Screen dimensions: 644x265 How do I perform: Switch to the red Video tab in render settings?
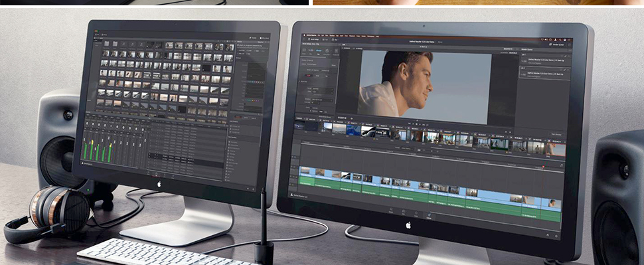click(309, 76)
